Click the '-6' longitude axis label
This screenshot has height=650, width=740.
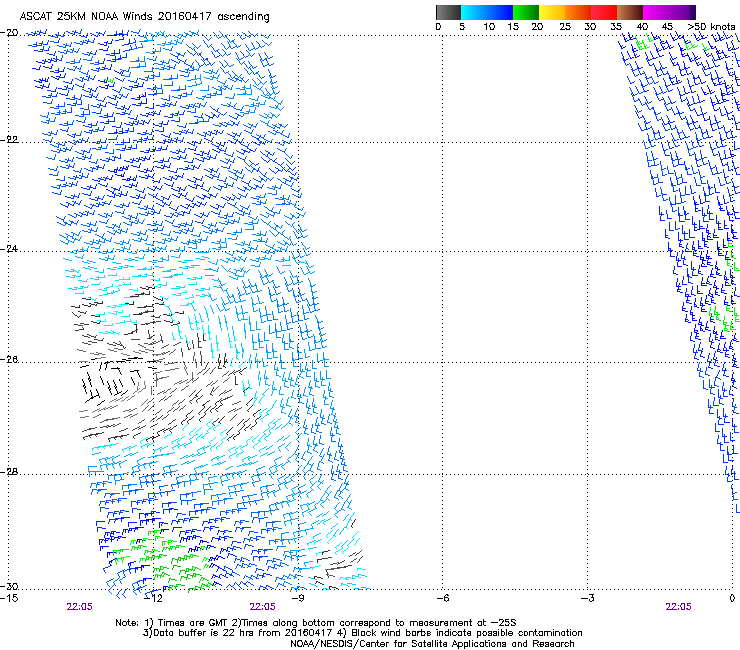point(443,598)
